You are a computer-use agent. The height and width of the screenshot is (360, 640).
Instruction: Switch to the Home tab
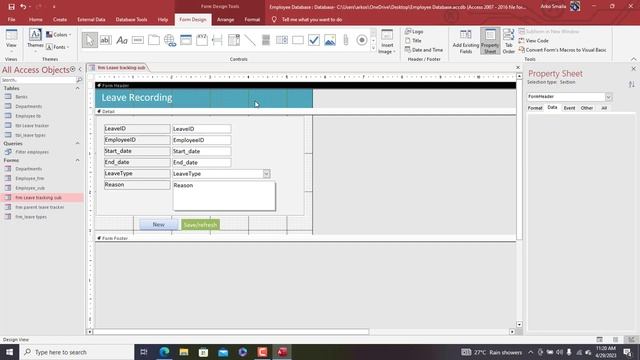click(36, 19)
